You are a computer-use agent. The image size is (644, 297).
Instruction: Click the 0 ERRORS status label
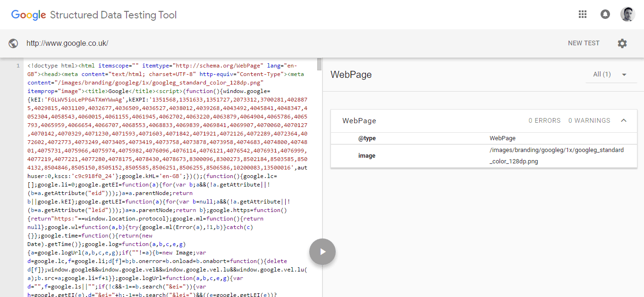point(545,120)
